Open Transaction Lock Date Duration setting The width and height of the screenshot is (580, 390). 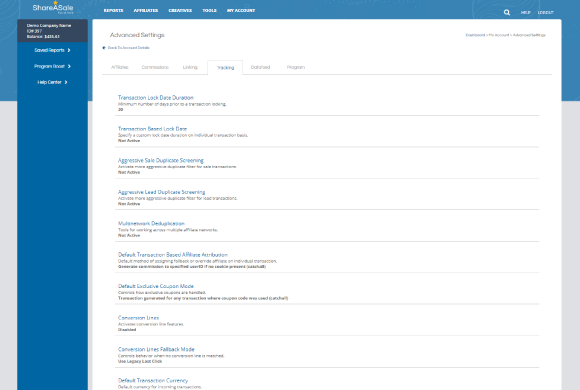click(x=156, y=98)
